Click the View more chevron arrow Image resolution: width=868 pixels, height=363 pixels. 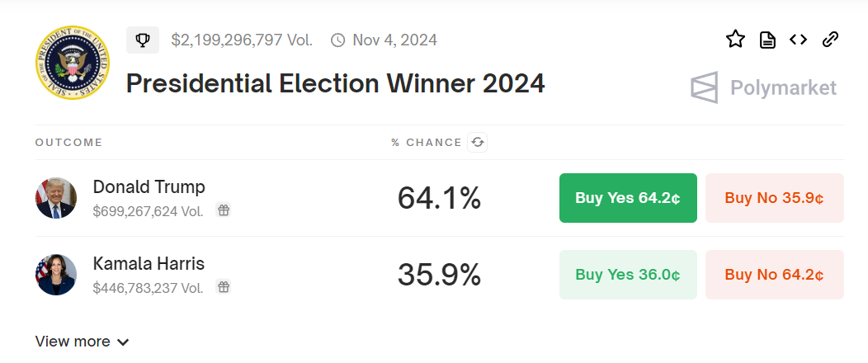123,342
